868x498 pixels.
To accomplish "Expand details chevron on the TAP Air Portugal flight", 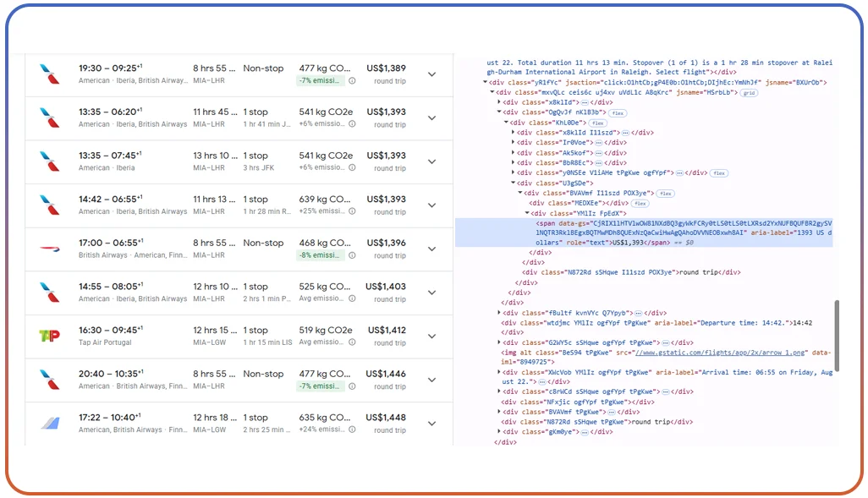I will coord(432,336).
